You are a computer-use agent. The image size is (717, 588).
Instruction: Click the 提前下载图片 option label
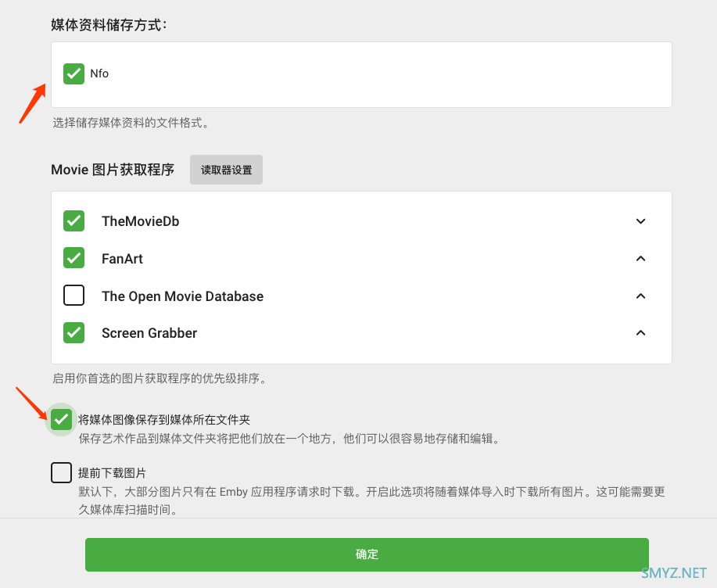pos(112,473)
